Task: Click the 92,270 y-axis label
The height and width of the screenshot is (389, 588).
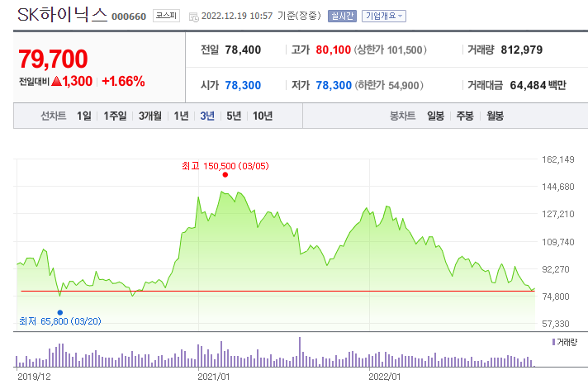Action: click(x=556, y=269)
